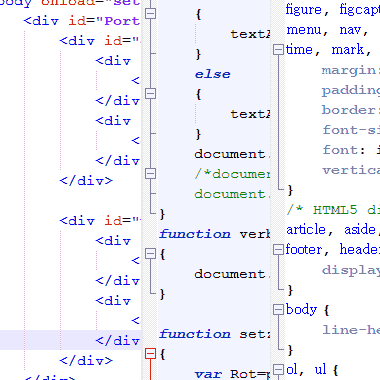380x380 pixels.
Task: Click the 'textA' line inside the else block
Action: point(250,114)
